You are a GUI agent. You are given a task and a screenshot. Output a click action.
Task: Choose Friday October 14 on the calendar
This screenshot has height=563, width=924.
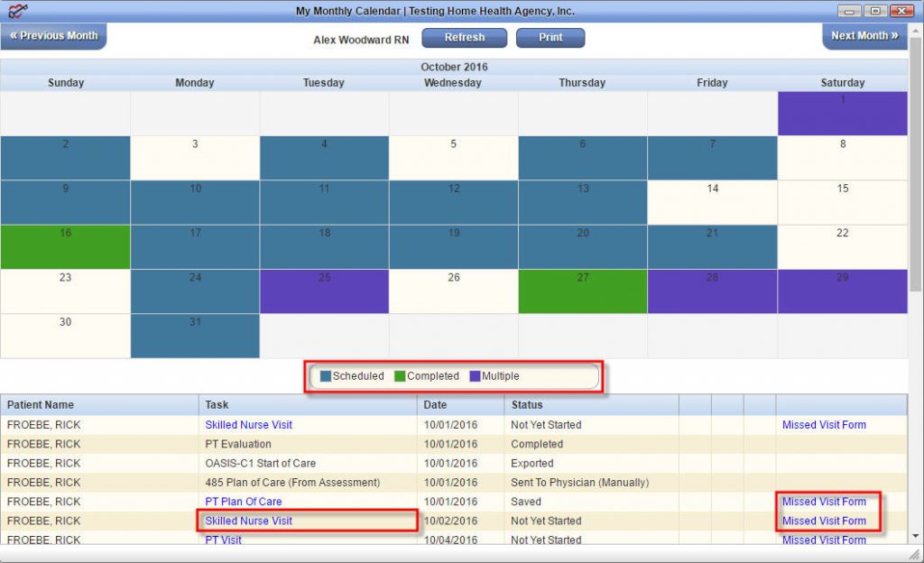pos(713,203)
